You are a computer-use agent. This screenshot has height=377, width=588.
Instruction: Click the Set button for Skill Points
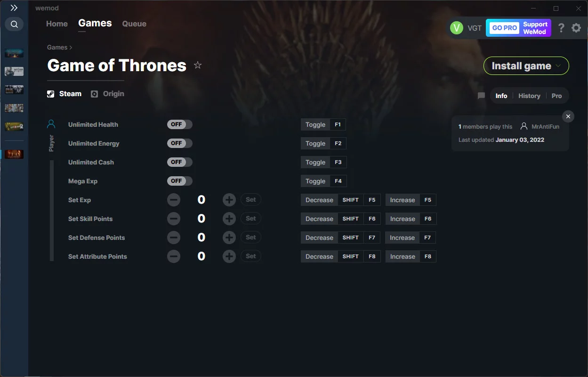251,219
